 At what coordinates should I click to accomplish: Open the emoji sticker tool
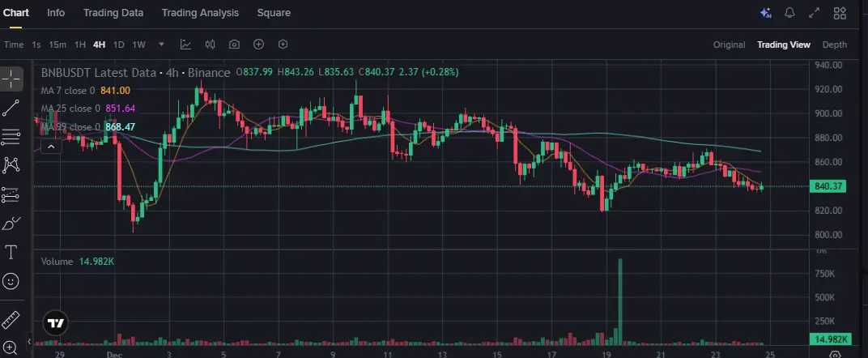(11, 281)
